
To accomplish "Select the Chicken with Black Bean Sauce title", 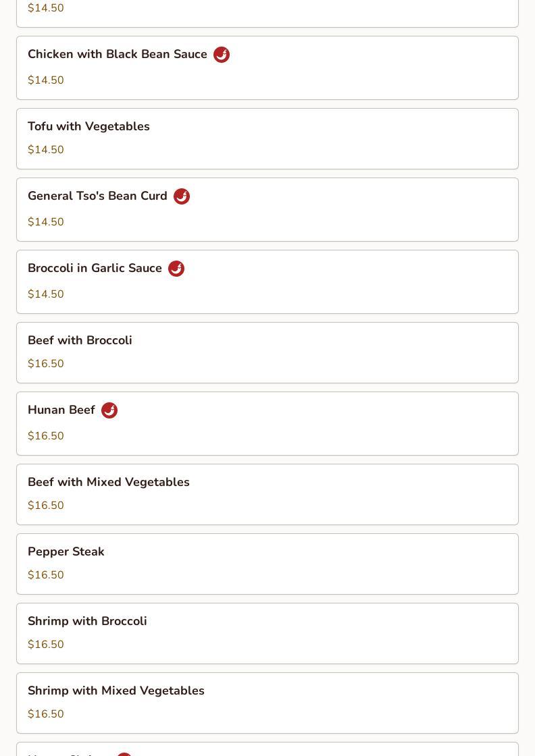I will [x=118, y=54].
